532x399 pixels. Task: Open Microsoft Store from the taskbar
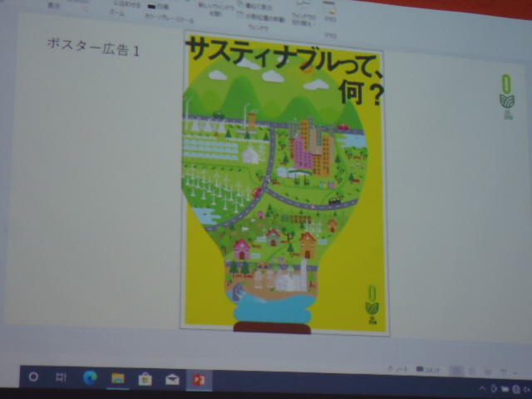point(145,379)
